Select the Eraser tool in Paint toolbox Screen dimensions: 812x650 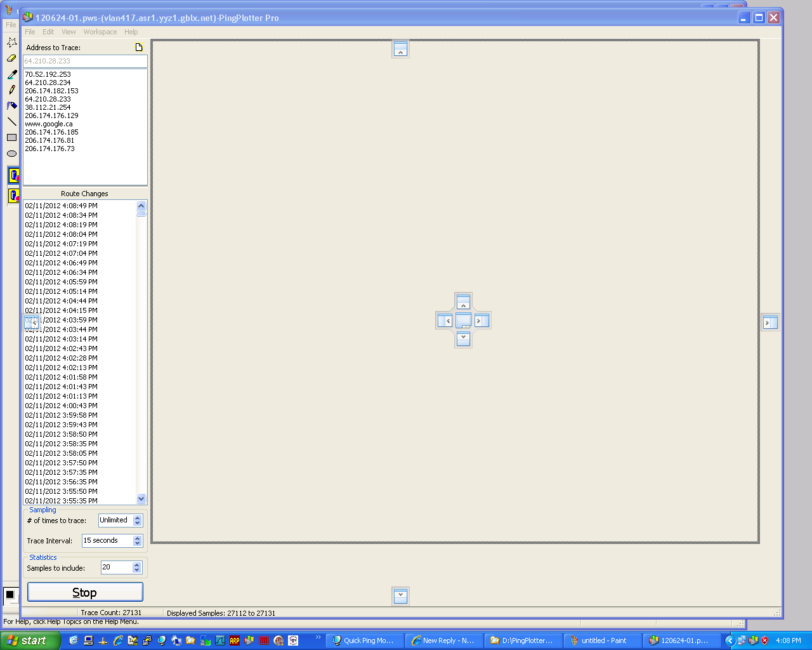(x=11, y=58)
